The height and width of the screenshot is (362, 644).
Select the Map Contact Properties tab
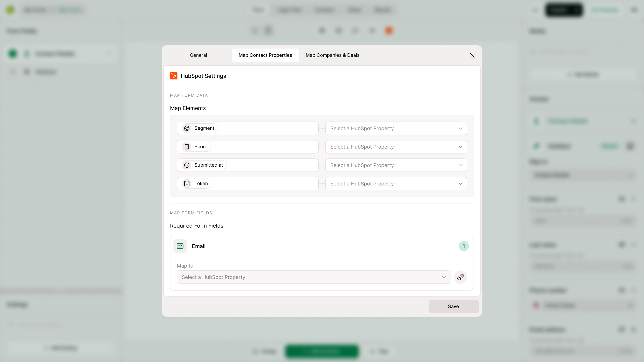pos(265,55)
